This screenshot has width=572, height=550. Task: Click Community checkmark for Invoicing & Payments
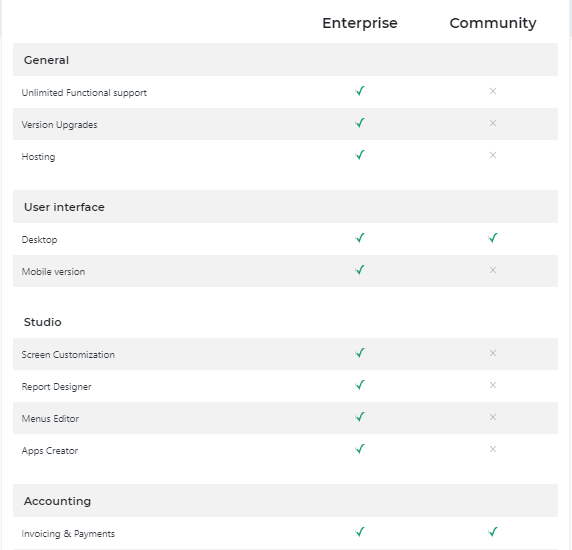492,532
